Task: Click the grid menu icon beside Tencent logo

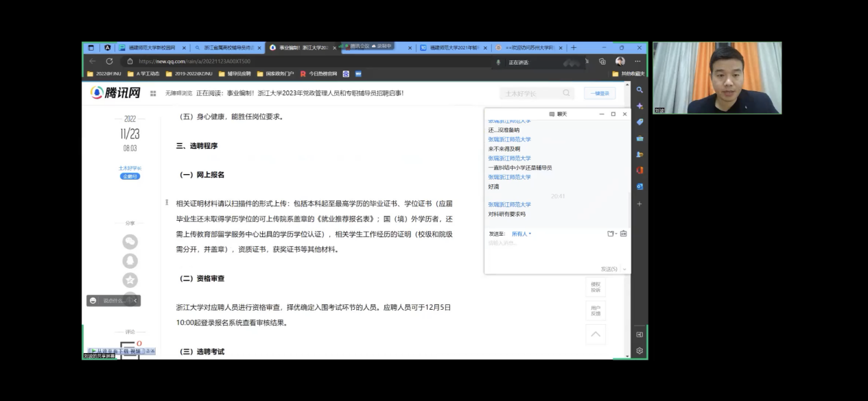Action: [x=153, y=93]
